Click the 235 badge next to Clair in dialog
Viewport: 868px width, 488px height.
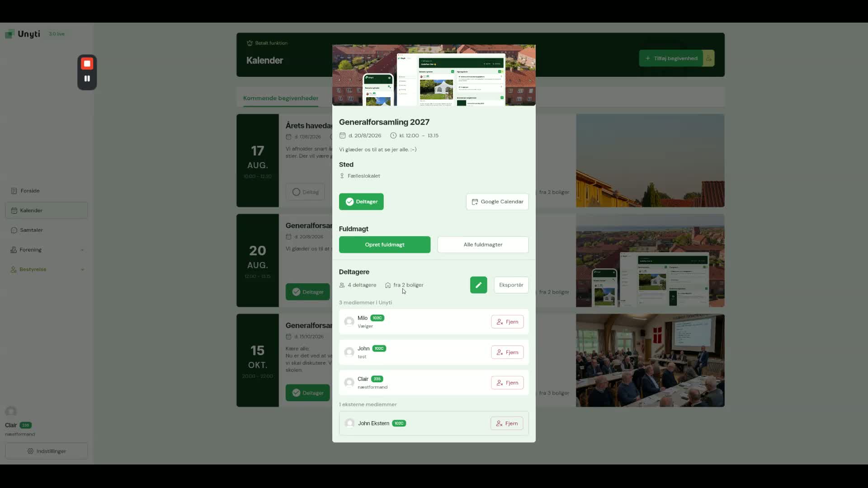tap(377, 379)
